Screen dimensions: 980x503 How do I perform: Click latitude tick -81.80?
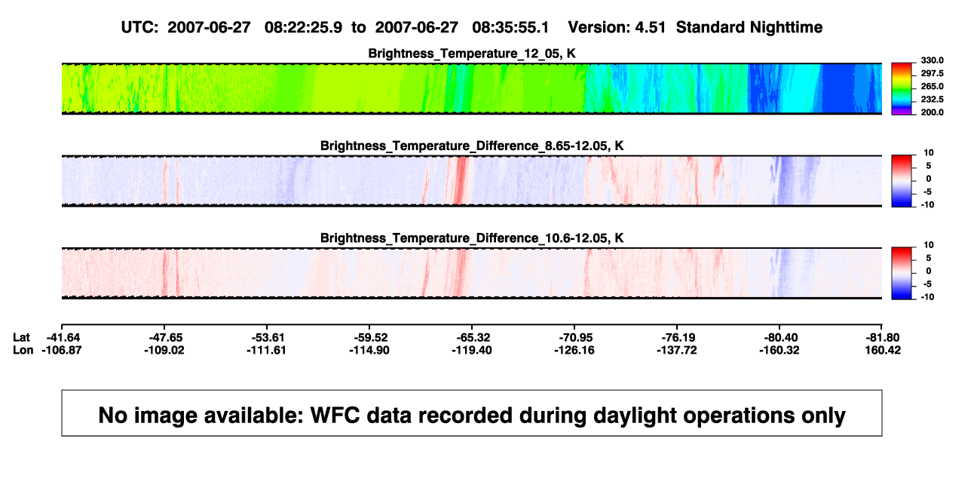(x=882, y=337)
